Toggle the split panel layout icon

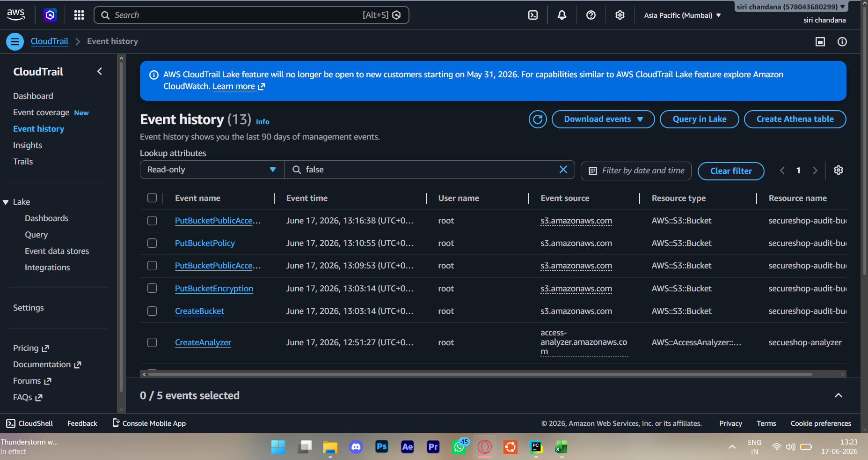point(820,42)
